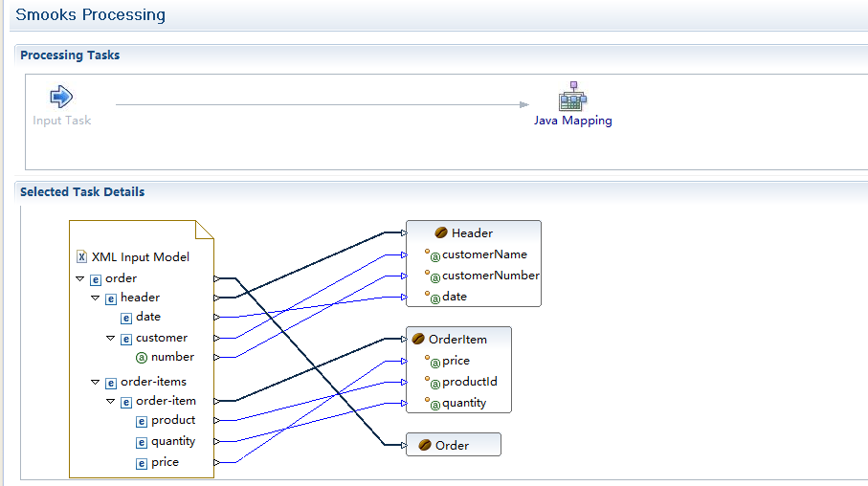
Task: Select the customerName text in Header bean
Action: (484, 254)
